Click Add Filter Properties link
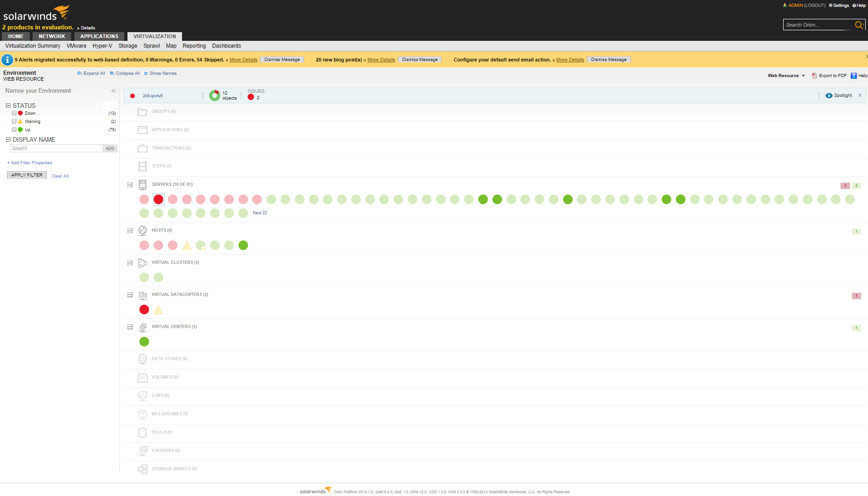 click(30, 163)
